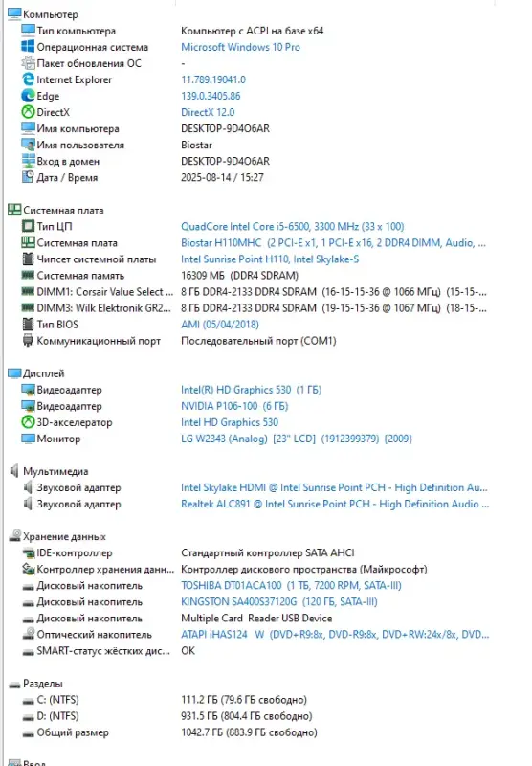
Task: Open the AMI (05/04/2018) BIOS link
Action: 220,325
